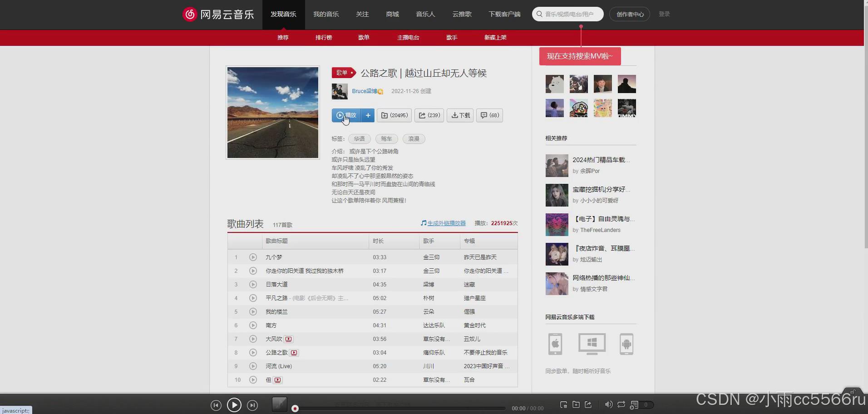Open 我的音乐 tab
Image resolution: width=868 pixels, height=414 pixels.
(x=326, y=15)
